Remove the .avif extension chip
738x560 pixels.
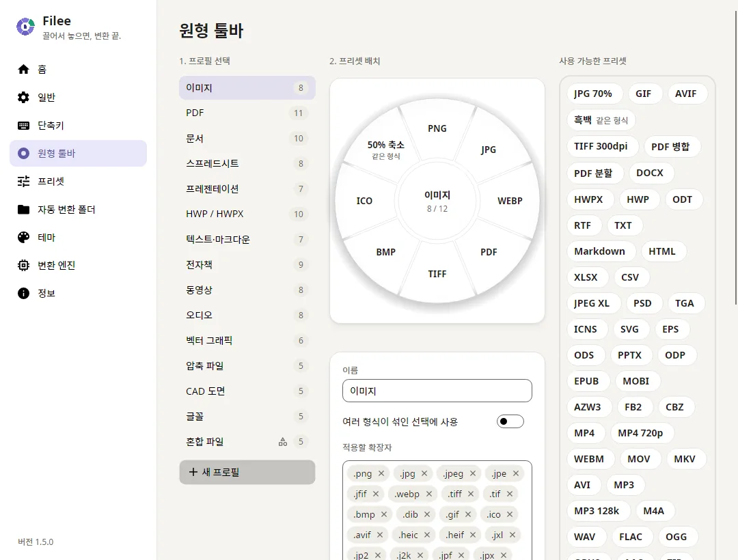click(x=380, y=535)
